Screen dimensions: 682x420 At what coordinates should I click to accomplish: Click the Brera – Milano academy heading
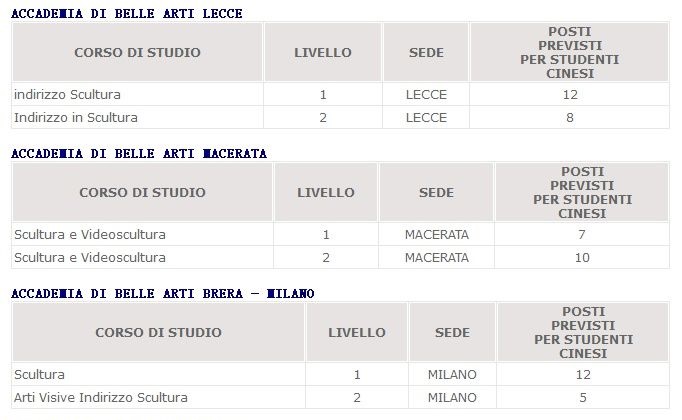[163, 293]
